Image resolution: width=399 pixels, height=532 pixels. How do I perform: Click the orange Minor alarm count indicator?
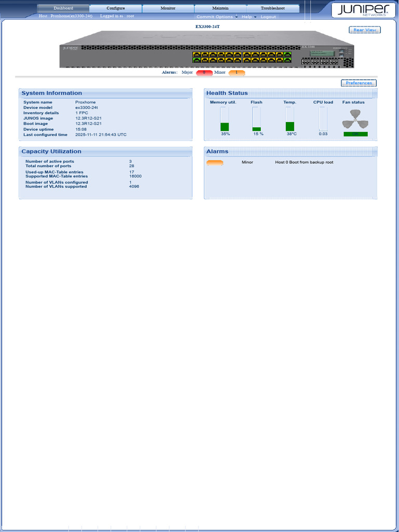[x=237, y=73]
